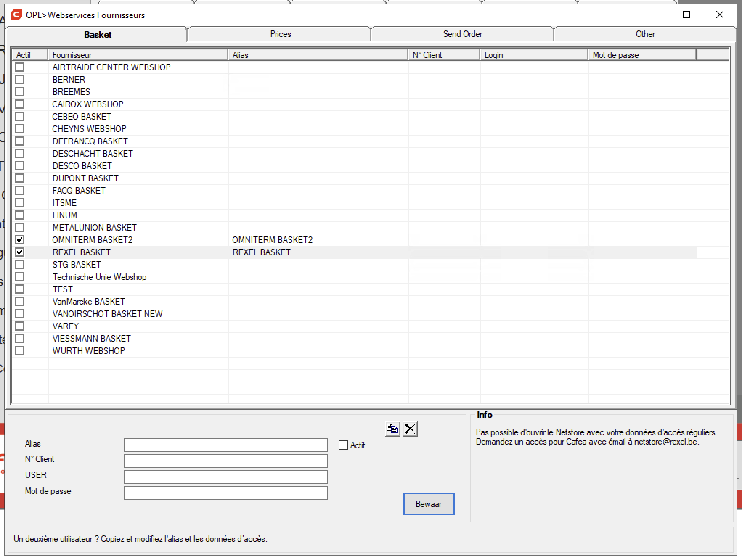Image resolution: width=742 pixels, height=560 pixels.
Task: Uncheck the REXEL BASKET checkbox
Action: [20, 252]
